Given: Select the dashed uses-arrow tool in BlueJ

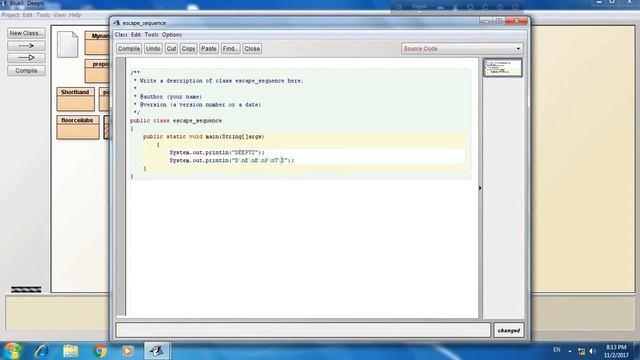Looking at the screenshot, I should 26,46.
